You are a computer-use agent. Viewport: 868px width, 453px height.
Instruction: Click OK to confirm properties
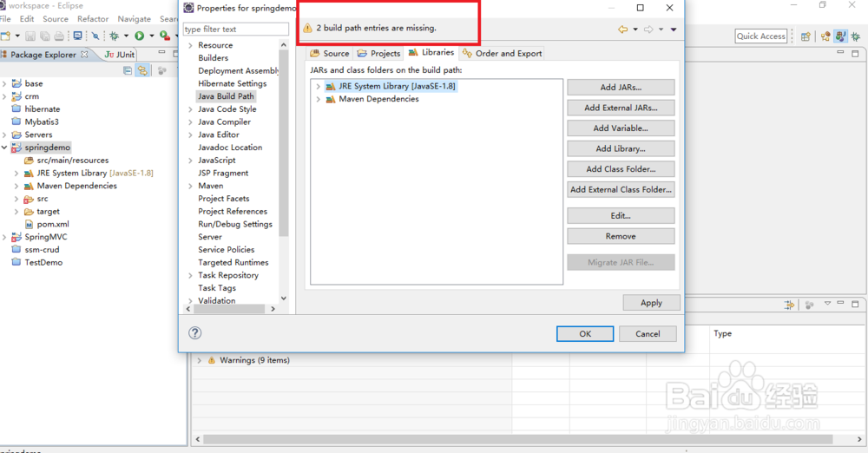585,334
